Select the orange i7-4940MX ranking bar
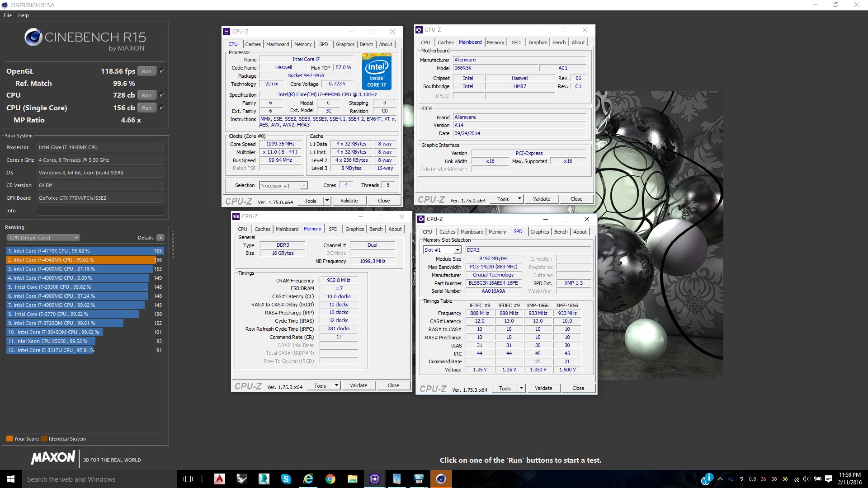 [x=81, y=260]
